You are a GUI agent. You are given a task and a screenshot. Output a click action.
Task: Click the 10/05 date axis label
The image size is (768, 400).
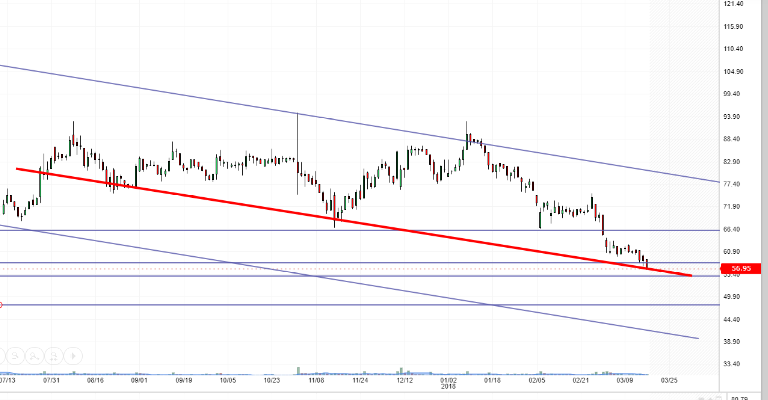click(228, 380)
